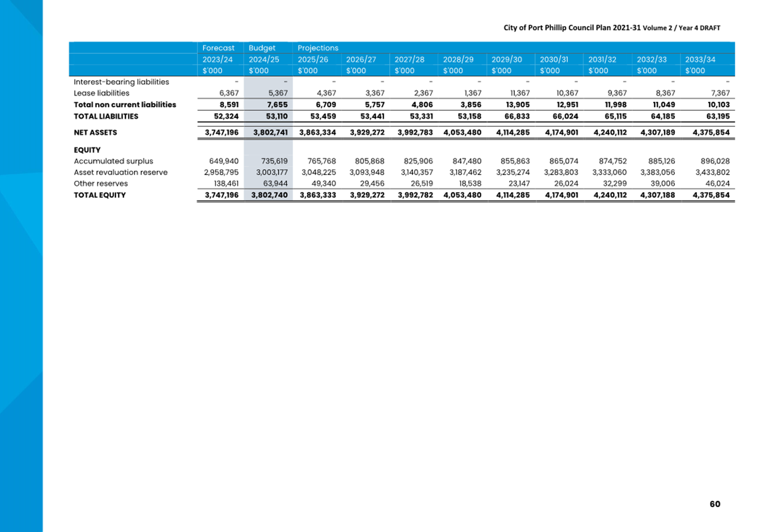Click total liabilities value 63,195

[718, 116]
